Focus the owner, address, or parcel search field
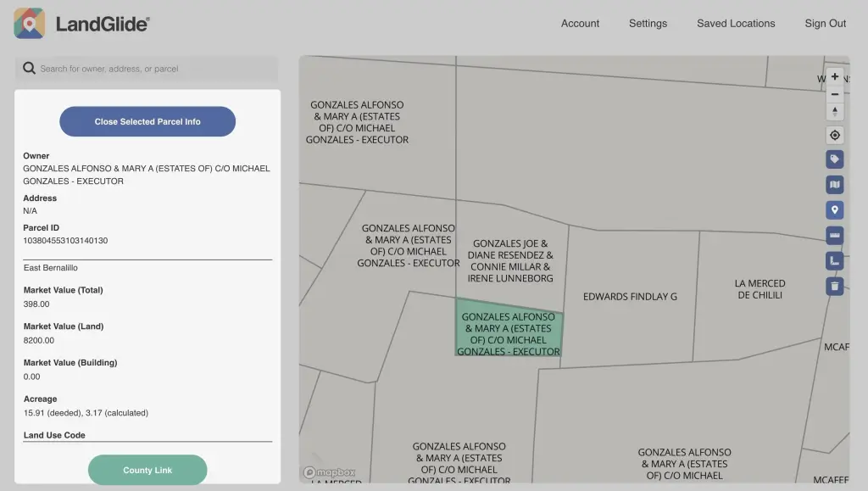868x491 pixels. (x=153, y=69)
